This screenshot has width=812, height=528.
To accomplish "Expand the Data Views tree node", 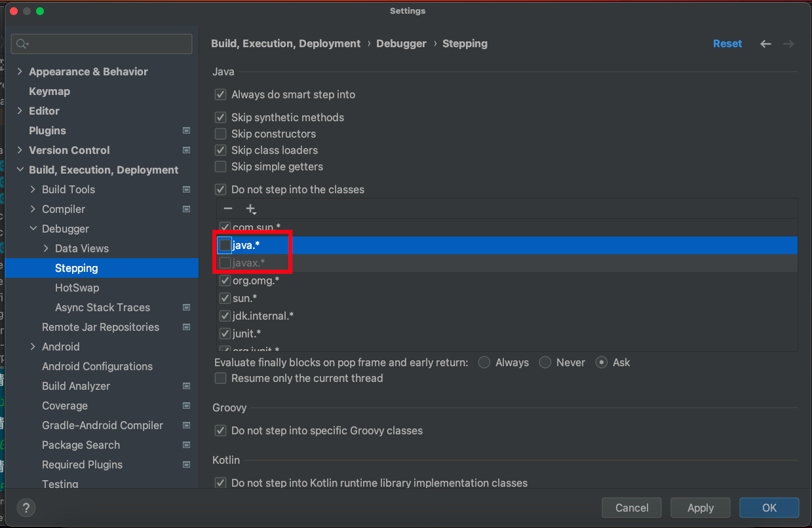I will pyautogui.click(x=46, y=249).
